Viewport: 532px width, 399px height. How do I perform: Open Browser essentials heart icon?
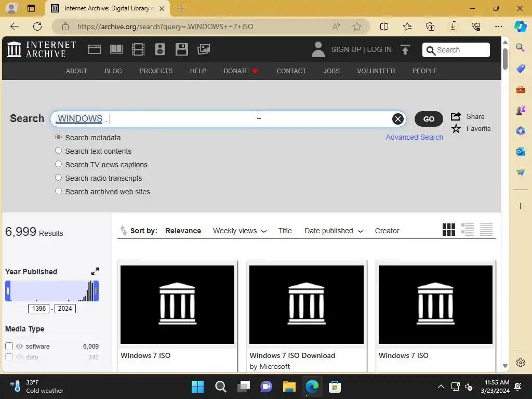tap(476, 26)
